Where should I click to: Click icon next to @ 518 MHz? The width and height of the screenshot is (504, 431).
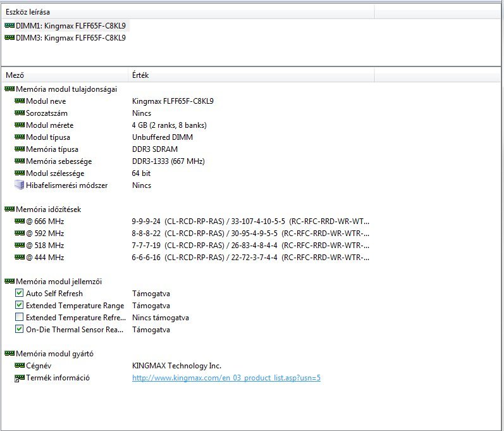(x=20, y=245)
